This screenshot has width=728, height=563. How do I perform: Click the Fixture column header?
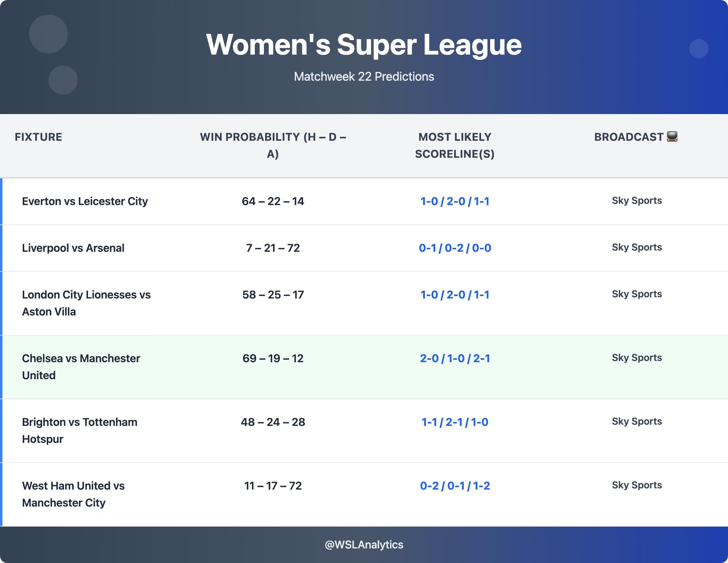pyautogui.click(x=38, y=137)
